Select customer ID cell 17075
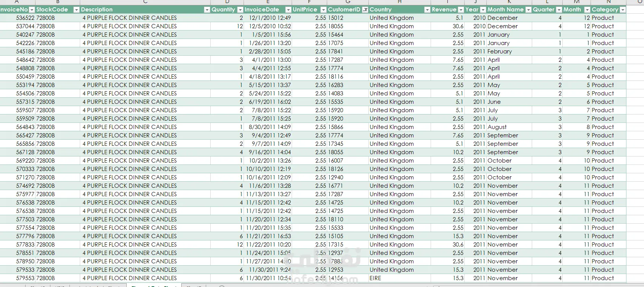 click(348, 43)
